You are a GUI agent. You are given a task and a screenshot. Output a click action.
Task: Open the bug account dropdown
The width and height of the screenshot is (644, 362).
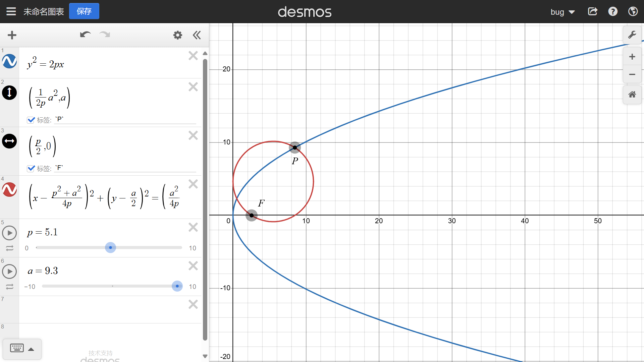pyautogui.click(x=562, y=12)
